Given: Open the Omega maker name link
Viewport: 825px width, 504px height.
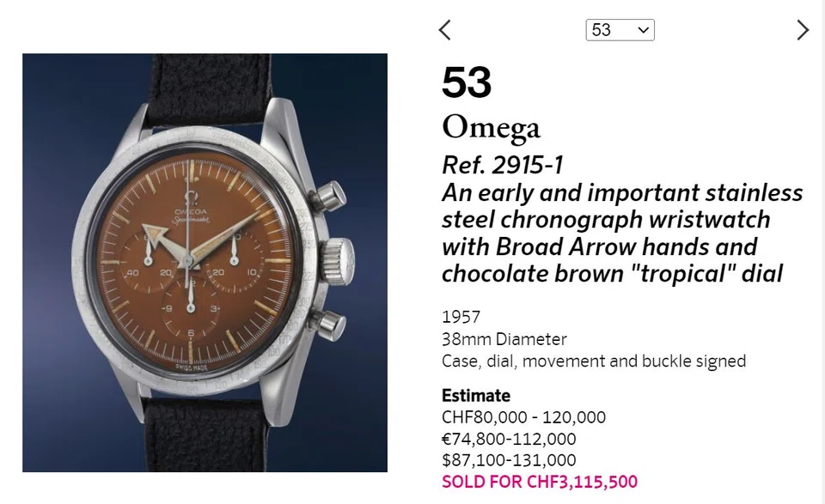Looking at the screenshot, I should [x=491, y=127].
